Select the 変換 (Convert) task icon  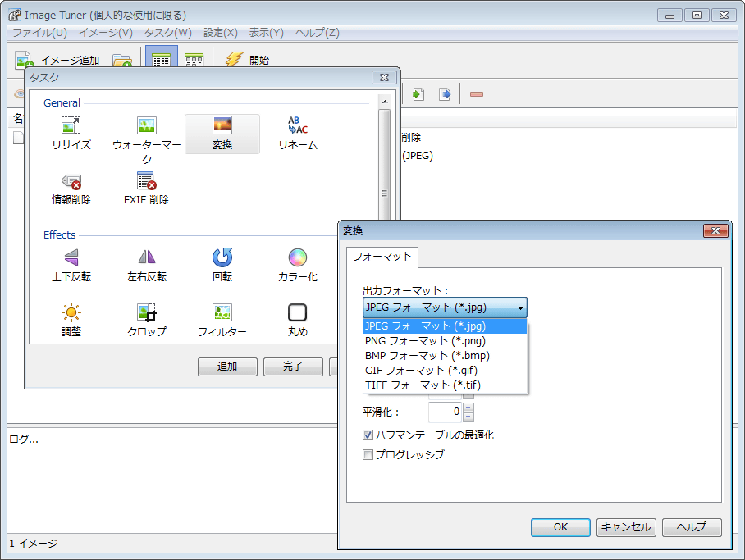pos(222,134)
